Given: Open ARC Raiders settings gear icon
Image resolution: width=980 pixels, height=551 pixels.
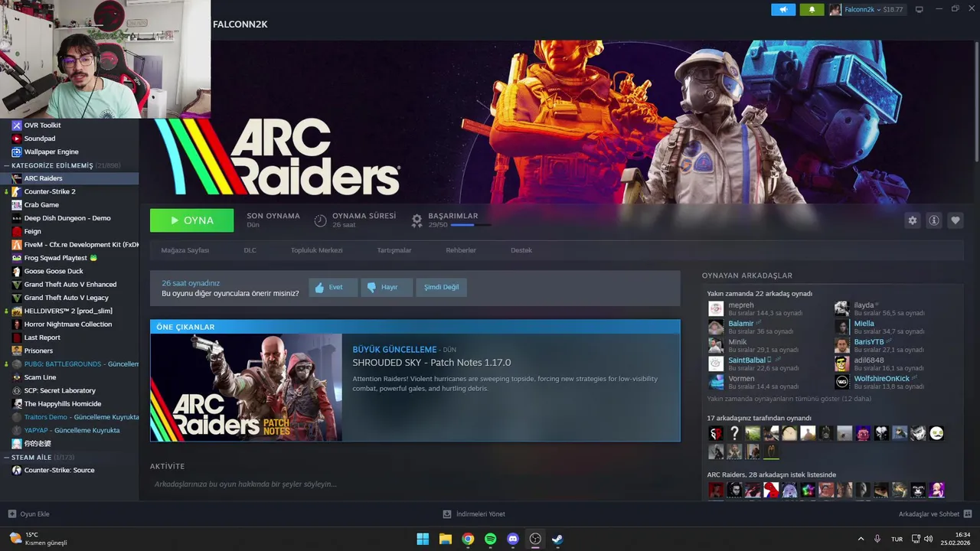Looking at the screenshot, I should pos(912,220).
